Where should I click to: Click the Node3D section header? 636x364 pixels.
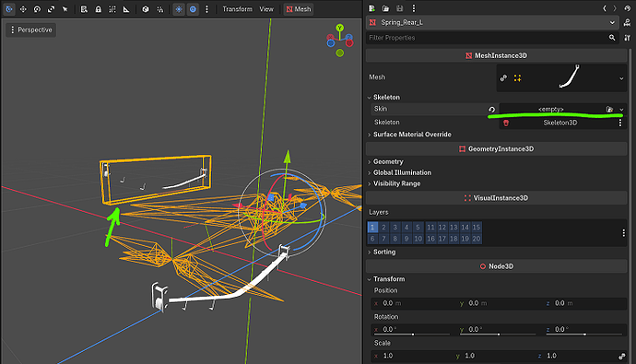[497, 266]
